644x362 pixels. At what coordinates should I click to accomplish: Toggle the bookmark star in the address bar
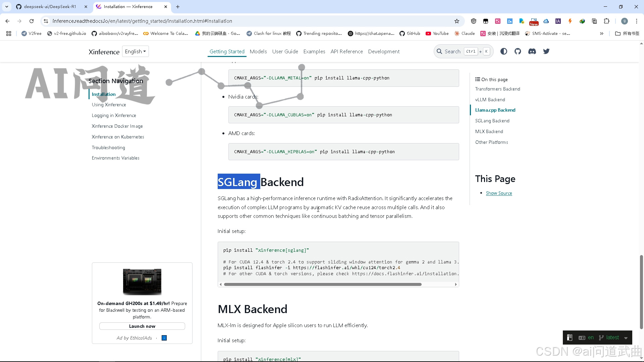[x=457, y=21]
